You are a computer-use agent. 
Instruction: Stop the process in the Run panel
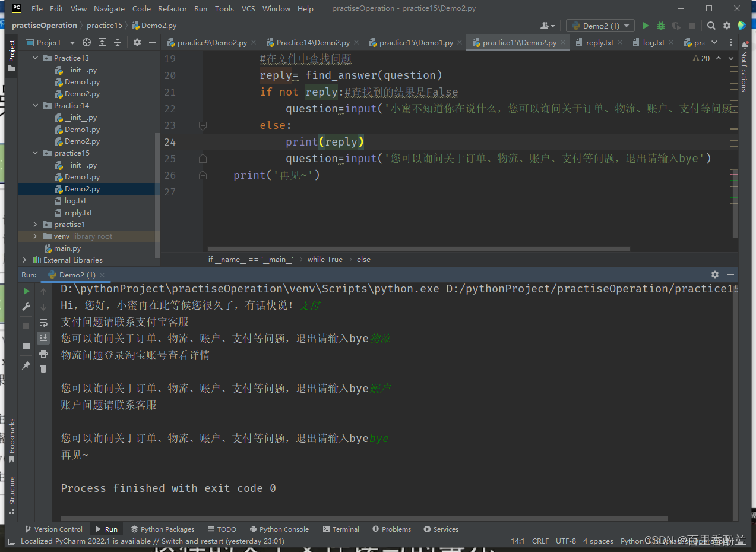[26, 326]
